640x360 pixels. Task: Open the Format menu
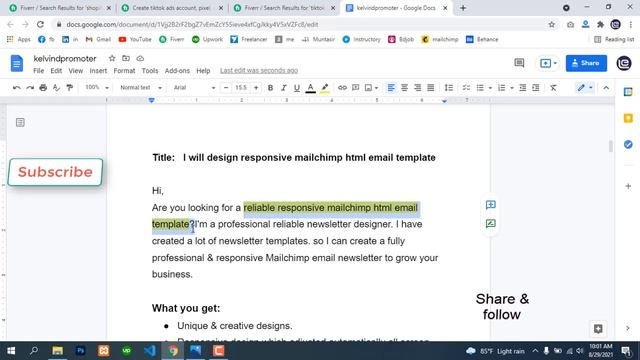(x=124, y=71)
